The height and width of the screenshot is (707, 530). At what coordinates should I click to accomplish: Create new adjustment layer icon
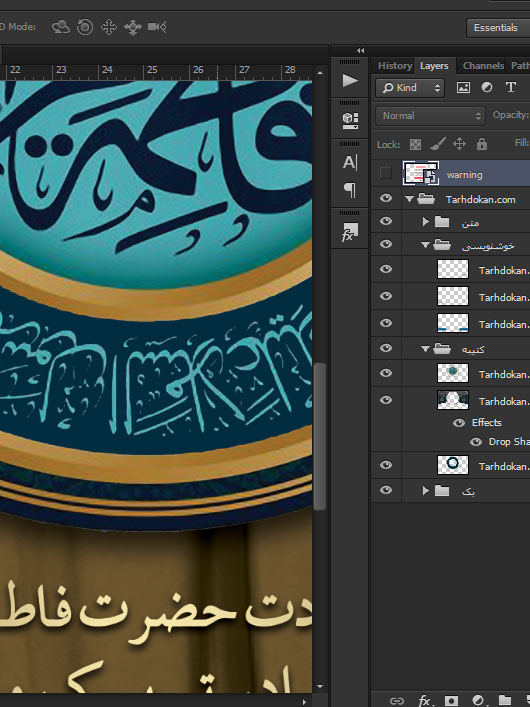tap(478, 700)
